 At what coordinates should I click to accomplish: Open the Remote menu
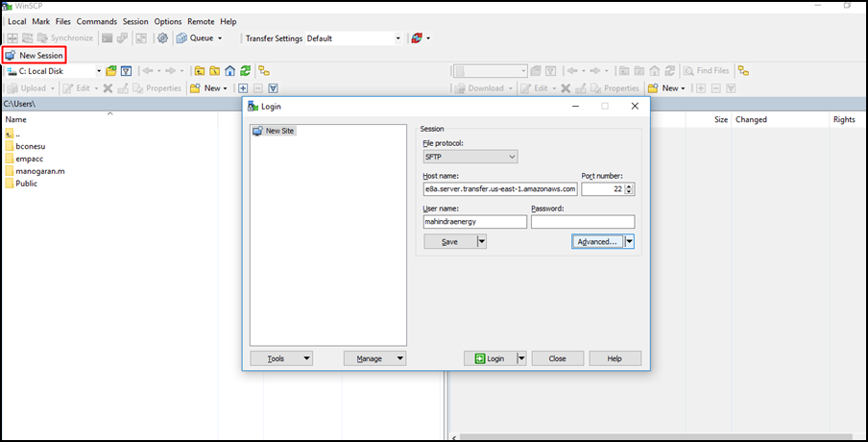click(201, 21)
